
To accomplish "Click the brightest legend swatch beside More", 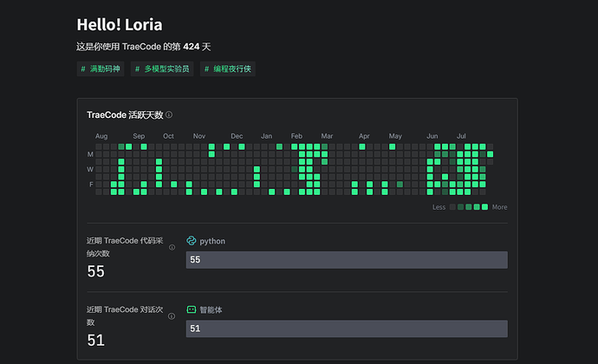I will [x=484, y=207].
